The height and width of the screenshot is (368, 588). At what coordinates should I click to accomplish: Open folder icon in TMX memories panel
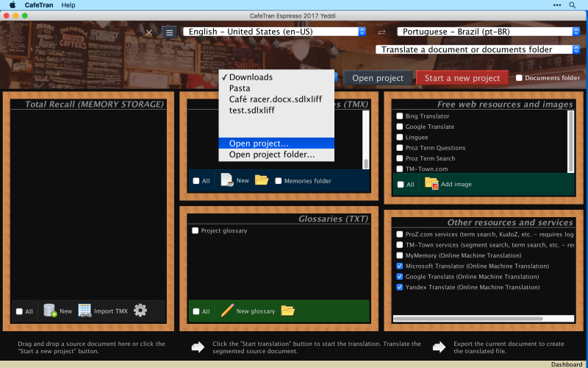(262, 180)
